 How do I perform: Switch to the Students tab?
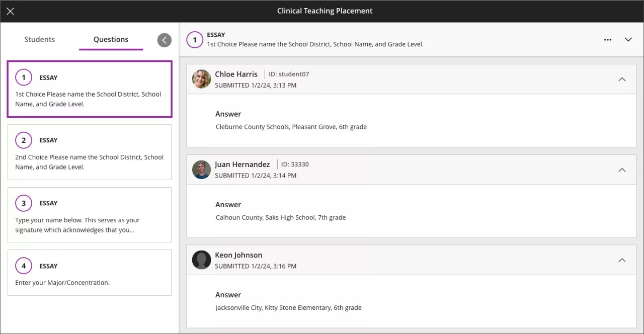coord(39,39)
